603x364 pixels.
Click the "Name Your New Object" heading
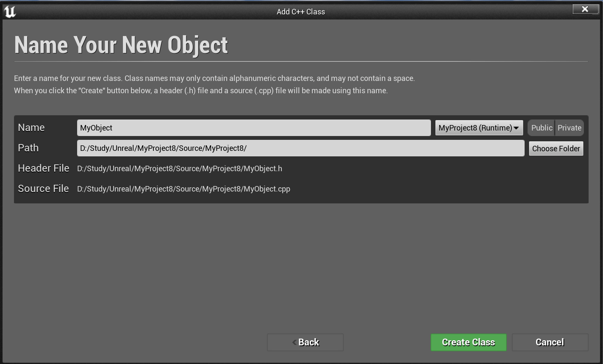tap(121, 44)
